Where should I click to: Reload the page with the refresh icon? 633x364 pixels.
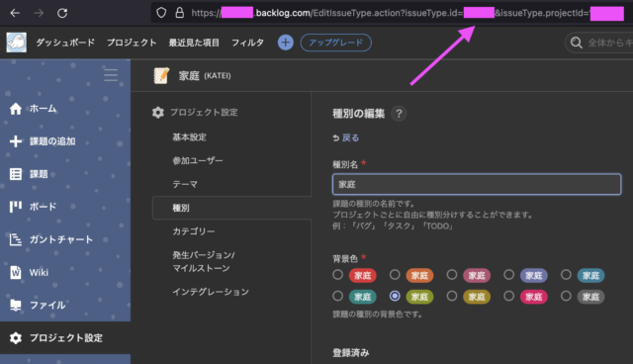click(62, 13)
